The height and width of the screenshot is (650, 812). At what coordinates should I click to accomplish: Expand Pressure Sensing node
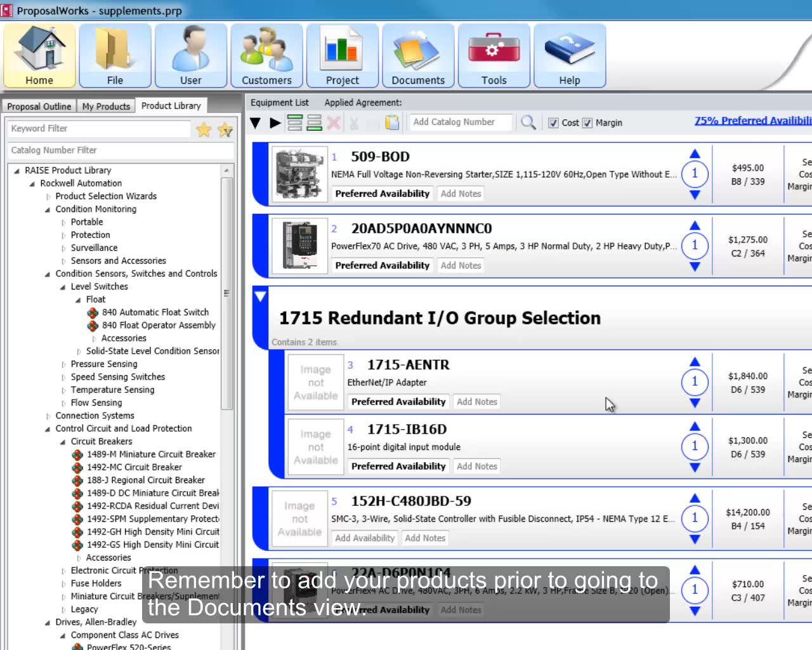tap(63, 364)
